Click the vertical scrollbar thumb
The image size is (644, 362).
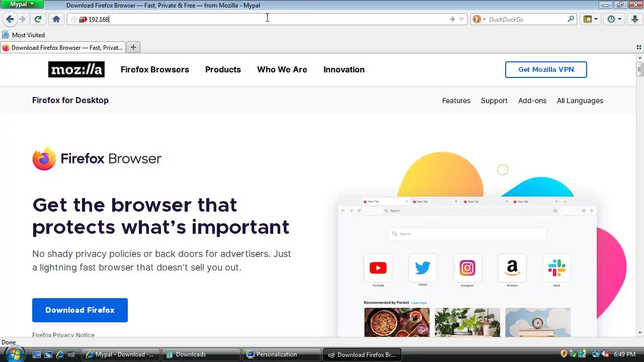click(x=640, y=69)
